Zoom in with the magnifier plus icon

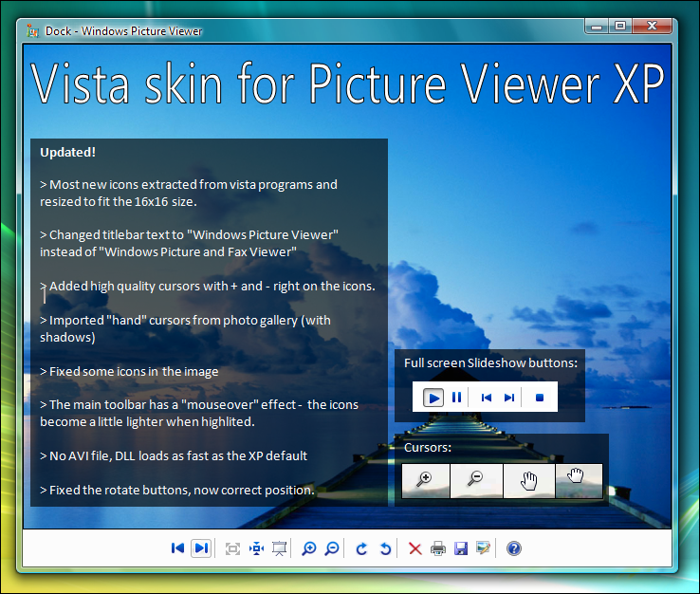coord(308,548)
